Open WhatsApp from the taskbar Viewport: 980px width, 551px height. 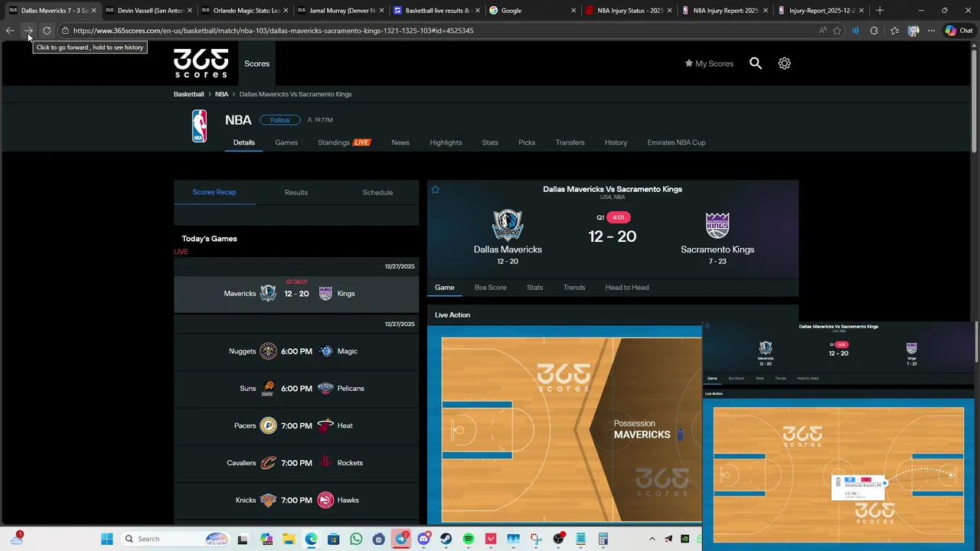point(356,539)
